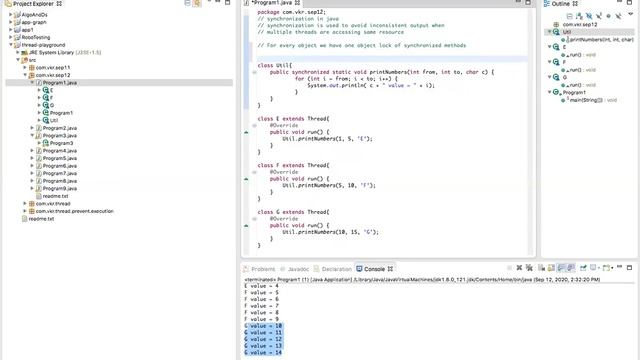
Task: Select Util class in Outline
Action: click(567, 32)
